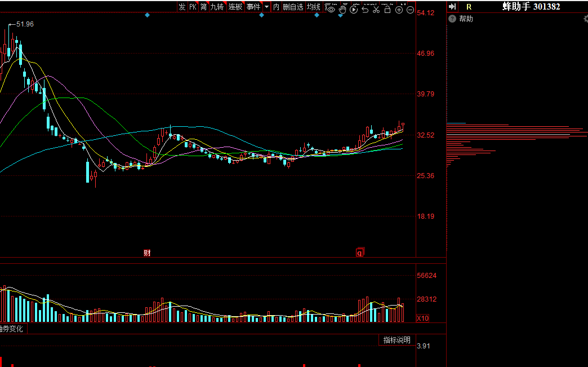Click the 18.19 price axis label
Screen dimensions: 588x367
coord(426,216)
